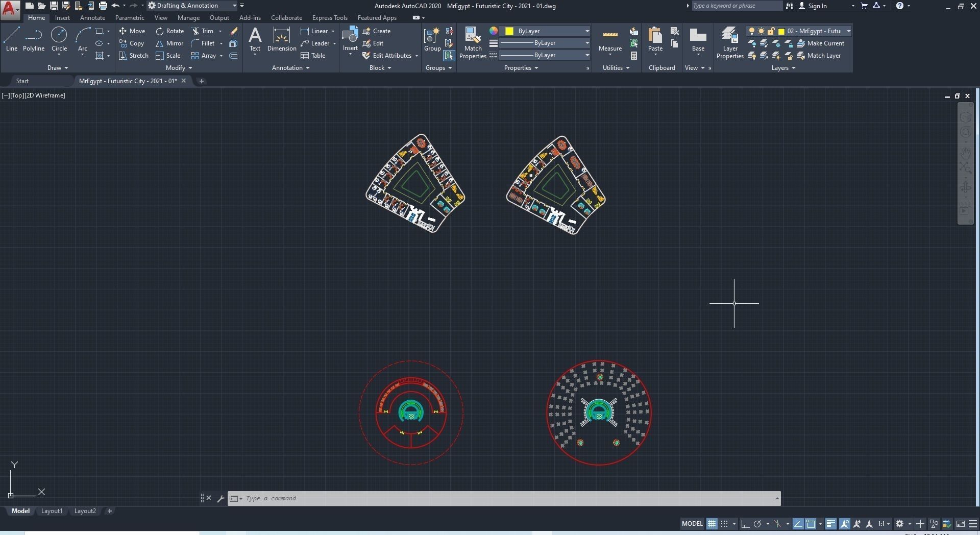Viewport: 980px width, 535px height.
Task: Click the Quick Calculator icon
Action: 634,56
